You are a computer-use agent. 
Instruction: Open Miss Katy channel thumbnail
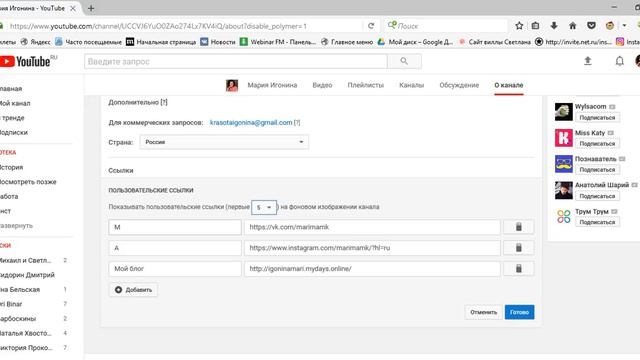(x=564, y=138)
